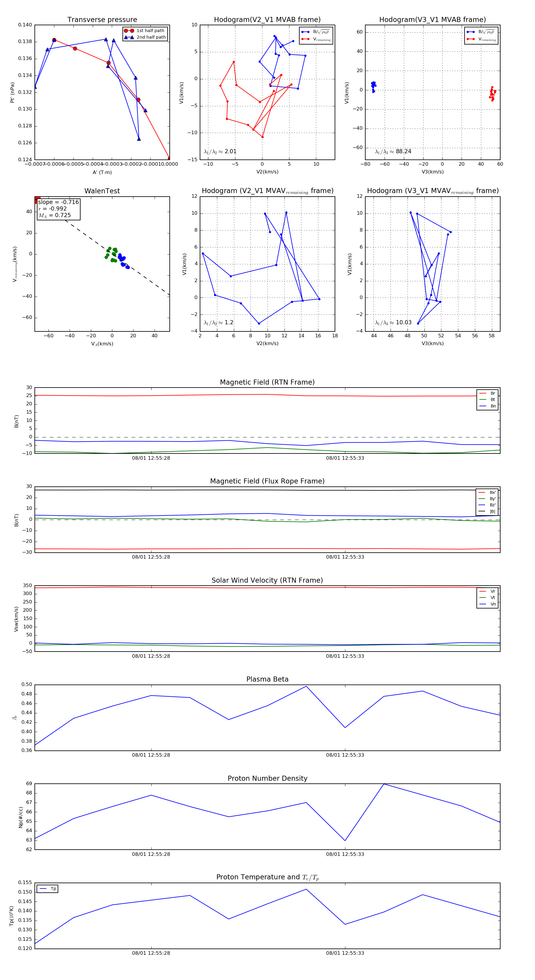The width and height of the screenshot is (535, 980).
Task: Select the 'Tp' legend entry
Action: click(48, 889)
